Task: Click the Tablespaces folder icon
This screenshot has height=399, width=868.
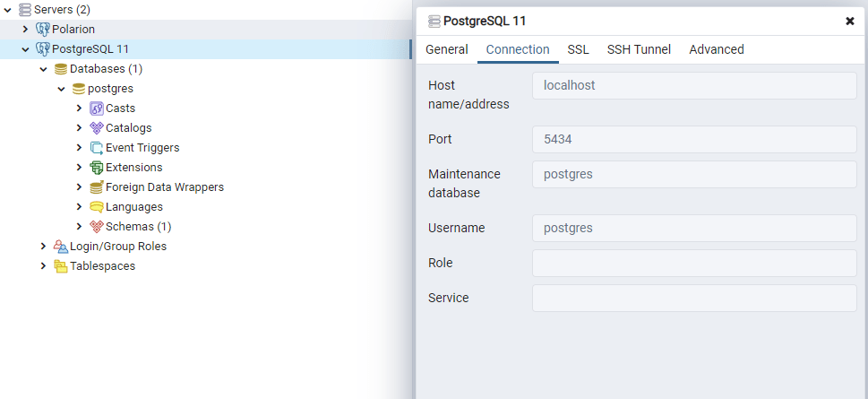Action: [x=61, y=266]
